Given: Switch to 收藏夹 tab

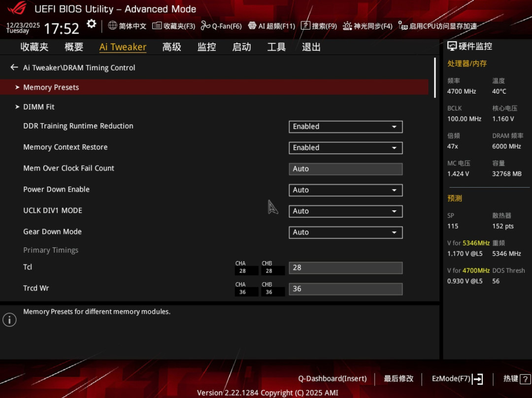Looking at the screenshot, I should click(x=34, y=47).
